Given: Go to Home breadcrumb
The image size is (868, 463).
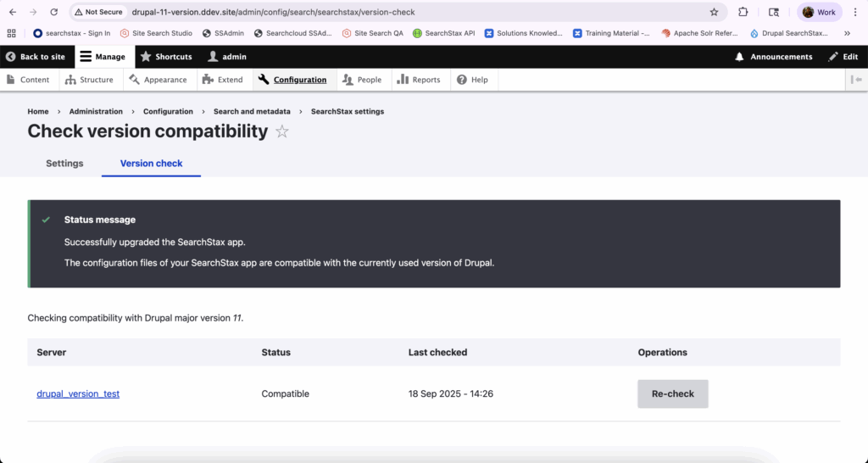Looking at the screenshot, I should (x=38, y=111).
